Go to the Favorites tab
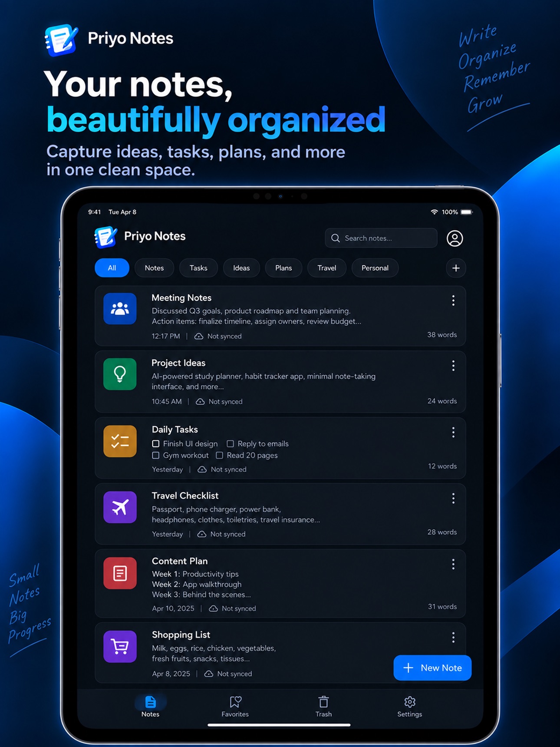Image resolution: width=560 pixels, height=747 pixels. click(x=235, y=707)
